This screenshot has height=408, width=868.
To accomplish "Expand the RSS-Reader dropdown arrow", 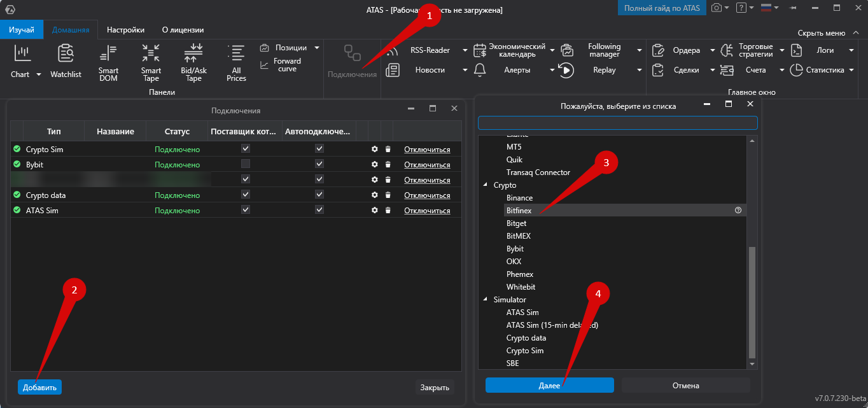I will [x=465, y=50].
